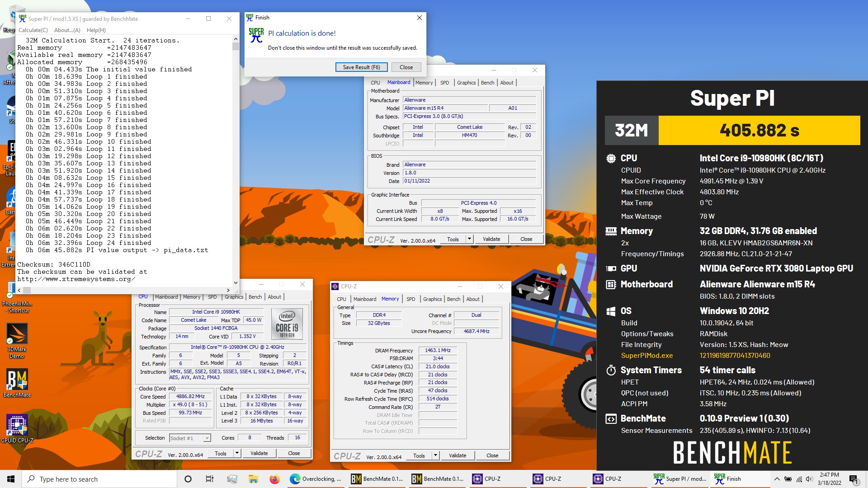
Task: Launch CPUID CPU-Z from the desktop
Action: click(x=17, y=428)
